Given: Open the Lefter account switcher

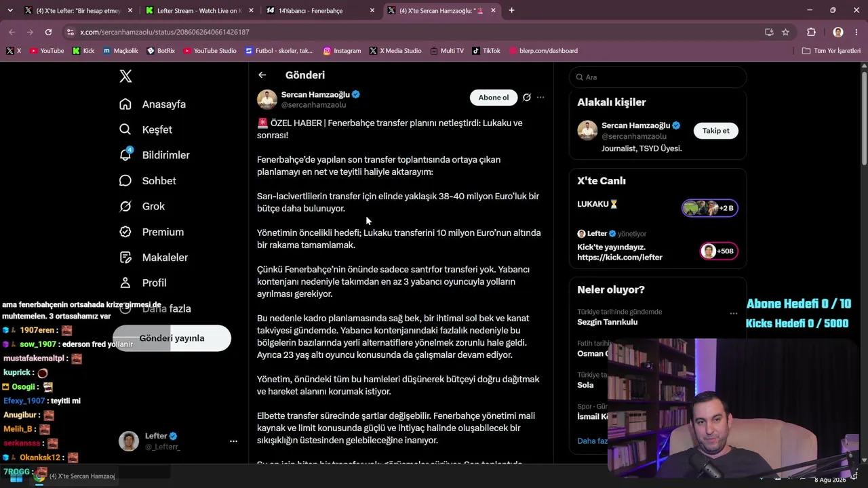Looking at the screenshot, I should (178, 441).
